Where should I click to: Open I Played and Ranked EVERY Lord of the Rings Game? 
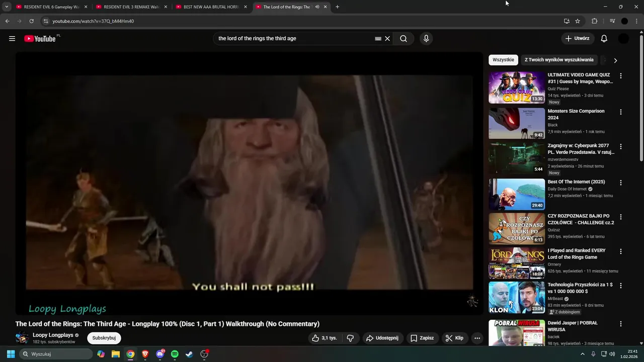576,254
